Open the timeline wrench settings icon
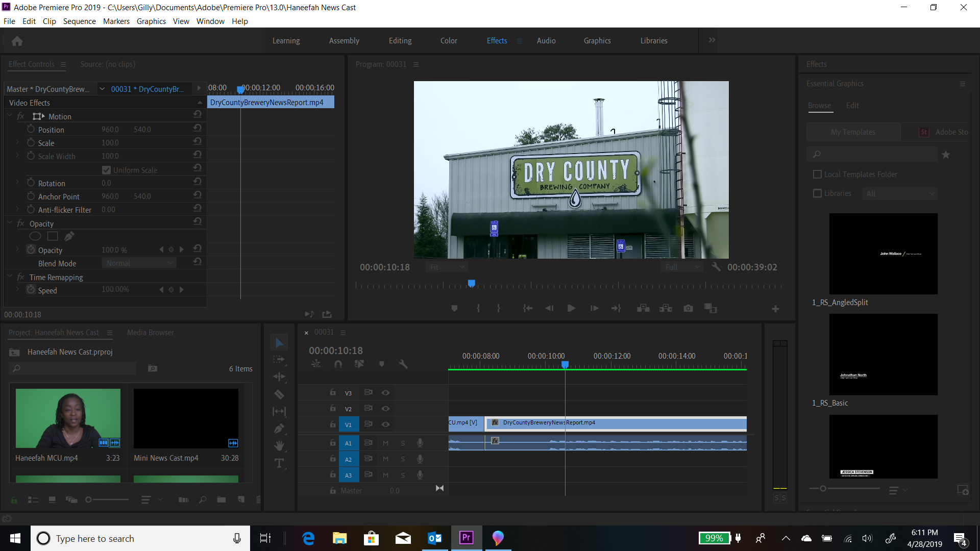The height and width of the screenshot is (551, 980). point(403,364)
